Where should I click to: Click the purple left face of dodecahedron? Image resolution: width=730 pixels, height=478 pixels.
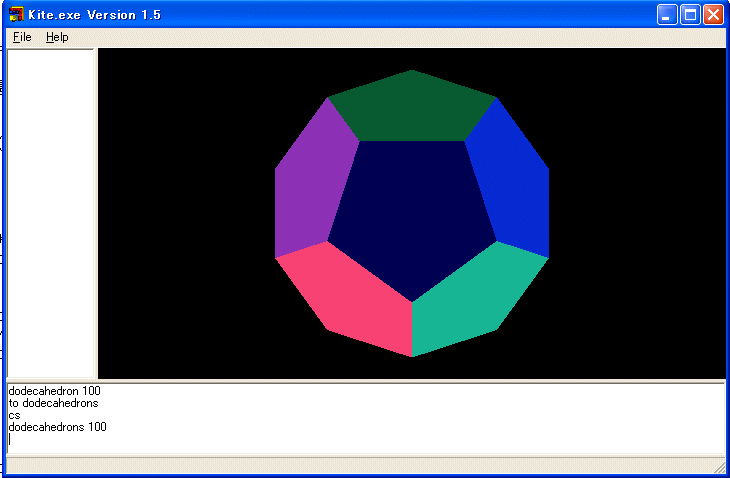[312, 182]
